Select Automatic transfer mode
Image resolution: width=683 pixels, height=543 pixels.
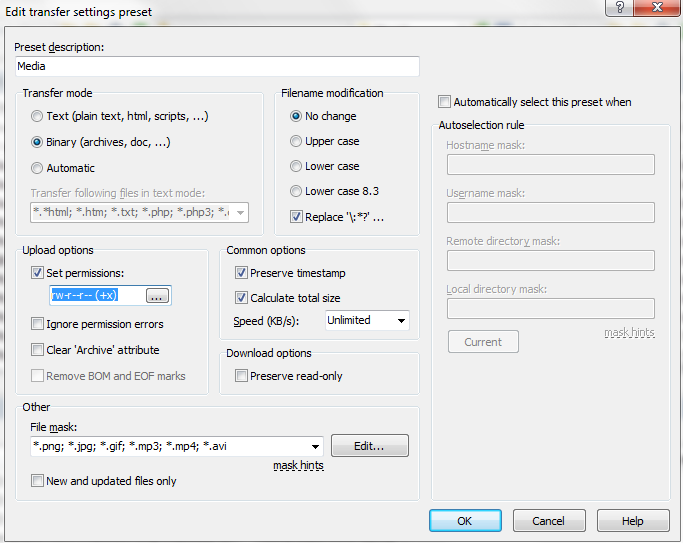coord(37,168)
